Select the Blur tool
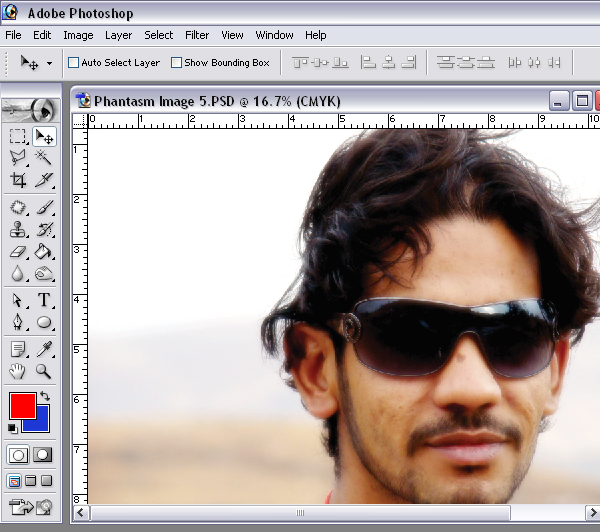The image size is (600, 532). pos(18,274)
